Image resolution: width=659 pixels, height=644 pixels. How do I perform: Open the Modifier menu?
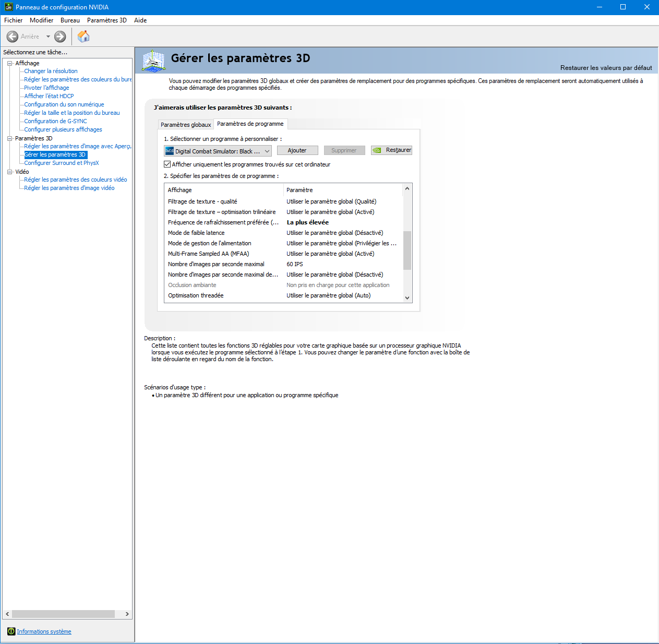(x=42, y=20)
